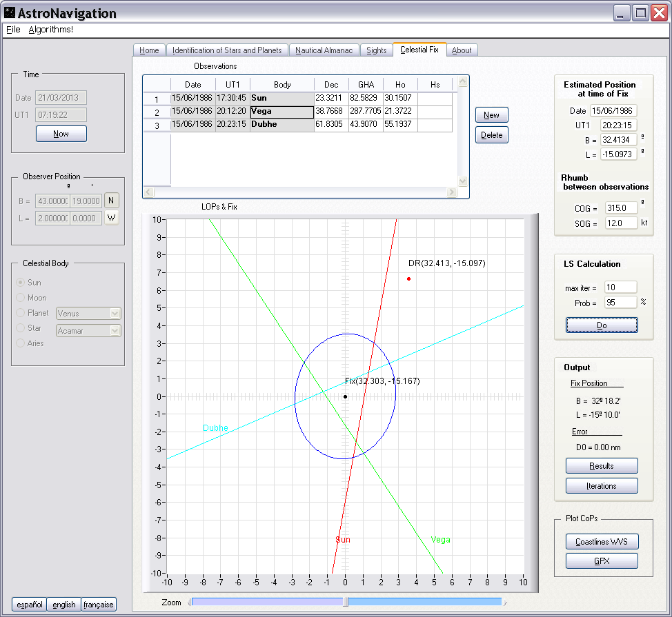672x617 pixels.
Task: Select the Star radio button
Action: 21,328
